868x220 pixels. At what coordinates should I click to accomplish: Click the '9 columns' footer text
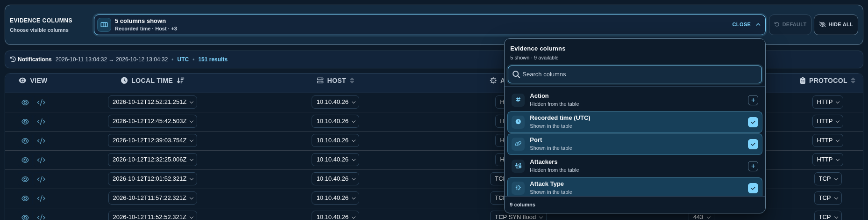click(522, 205)
